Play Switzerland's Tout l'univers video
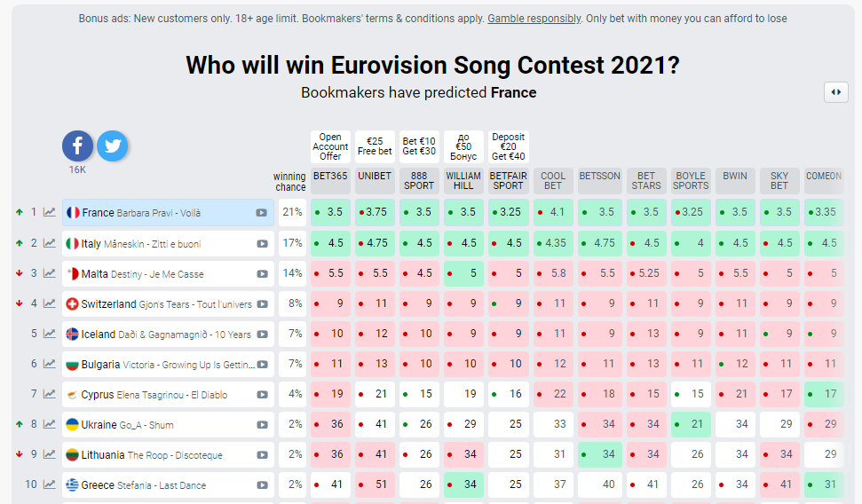 [262, 304]
